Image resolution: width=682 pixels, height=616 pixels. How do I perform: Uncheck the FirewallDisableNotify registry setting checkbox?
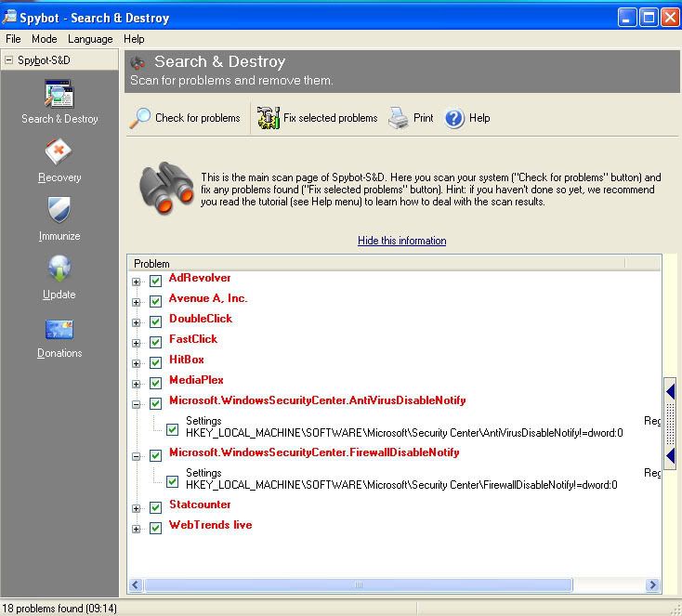[x=172, y=481]
